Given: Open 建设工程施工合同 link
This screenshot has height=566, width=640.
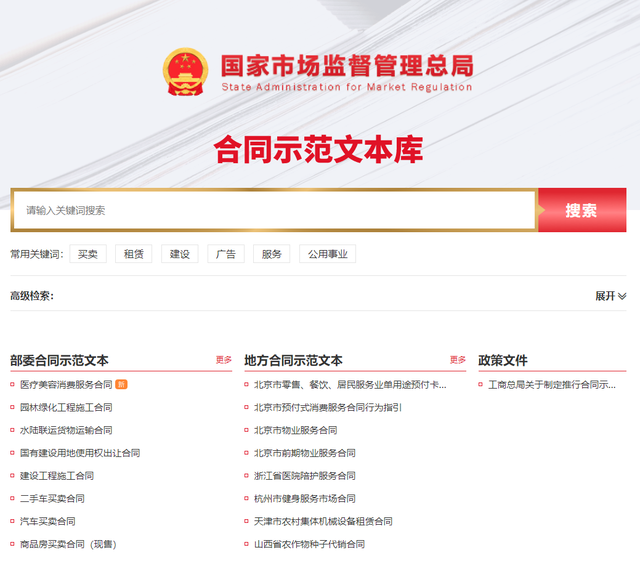Looking at the screenshot, I should point(57,476).
